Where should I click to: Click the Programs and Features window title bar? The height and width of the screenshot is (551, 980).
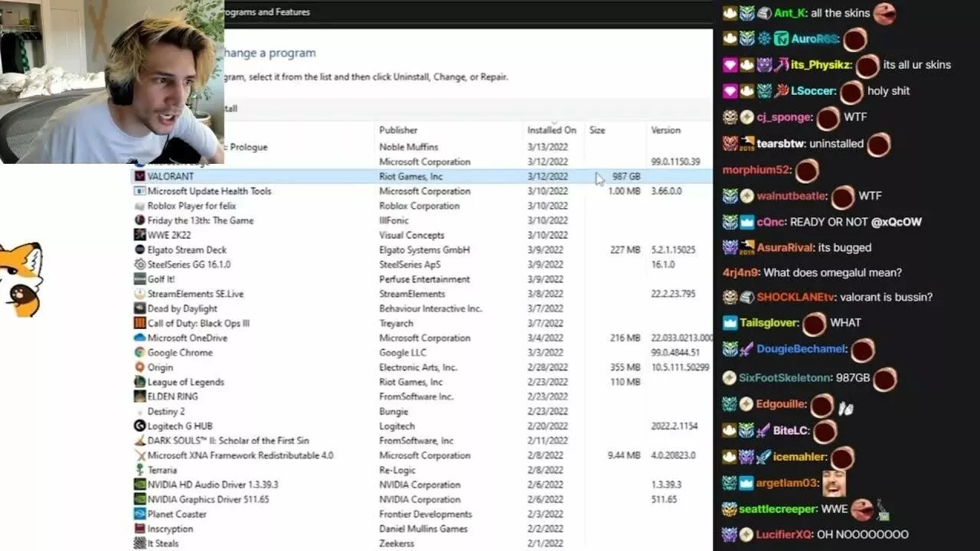tap(467, 12)
